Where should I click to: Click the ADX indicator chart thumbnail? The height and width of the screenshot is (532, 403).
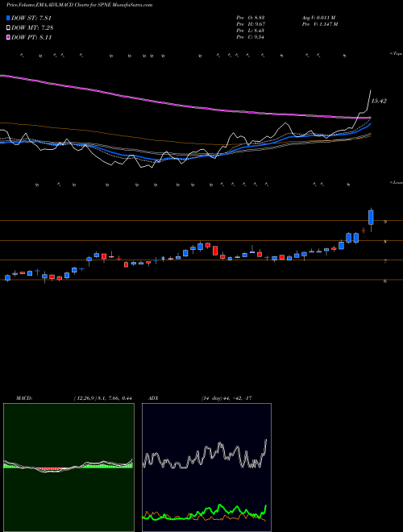coord(206,468)
